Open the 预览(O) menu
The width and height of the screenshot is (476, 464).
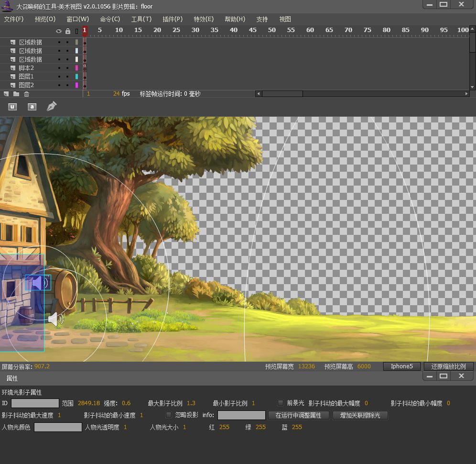tap(45, 19)
